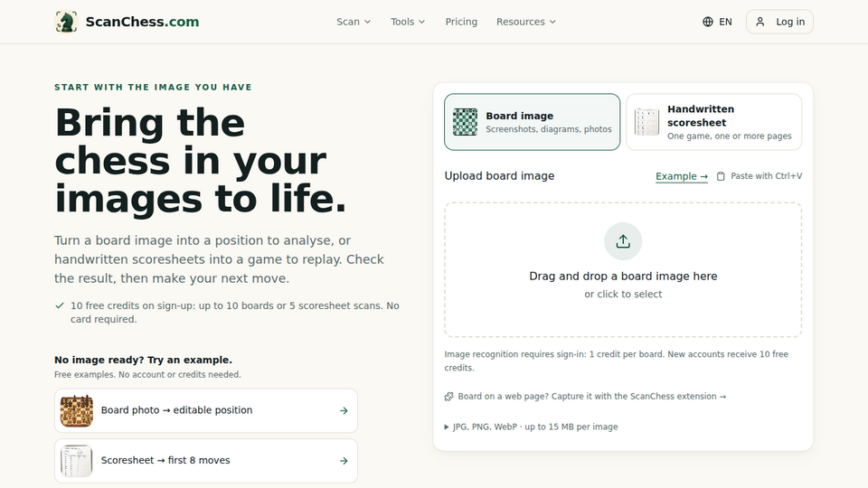Click the Tools menu chevron

point(422,22)
